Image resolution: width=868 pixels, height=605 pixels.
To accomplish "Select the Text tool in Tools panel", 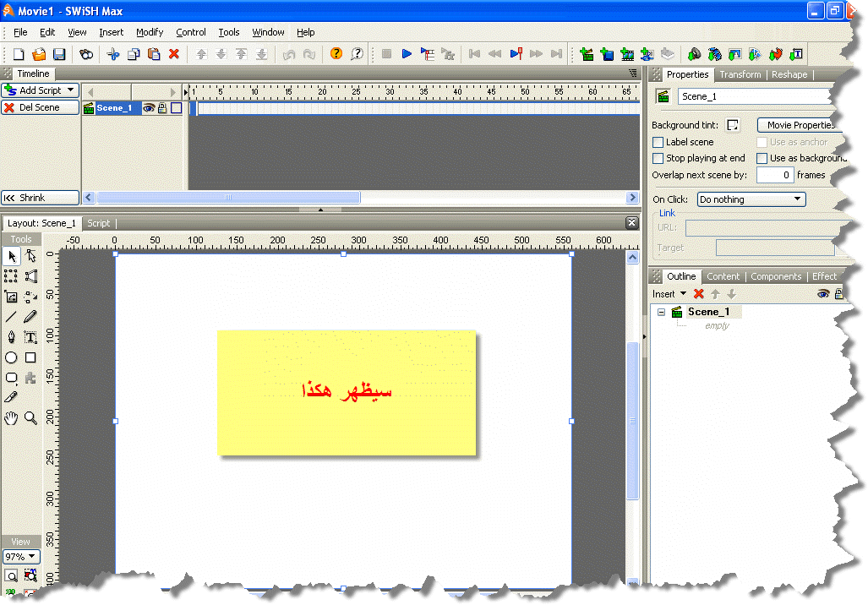I will [x=30, y=337].
